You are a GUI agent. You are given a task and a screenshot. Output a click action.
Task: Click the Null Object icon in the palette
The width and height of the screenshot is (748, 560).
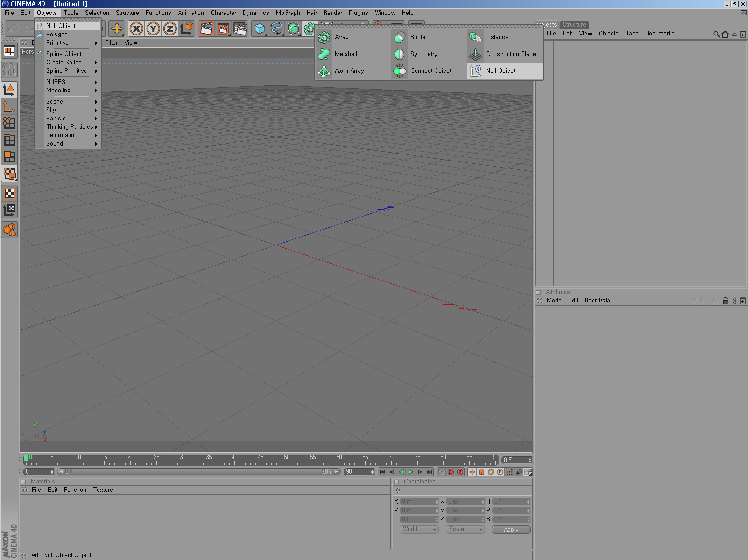coord(475,71)
